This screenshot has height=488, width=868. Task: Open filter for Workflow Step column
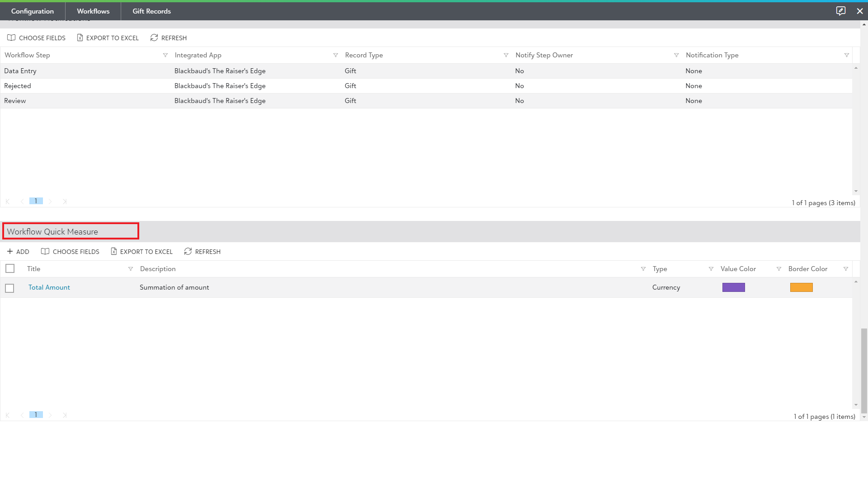(x=165, y=55)
